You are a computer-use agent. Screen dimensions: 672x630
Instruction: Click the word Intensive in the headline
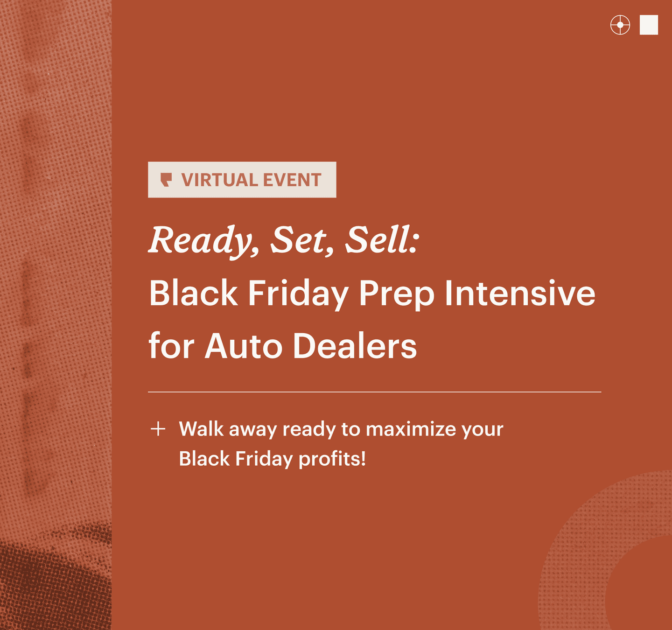520,294
